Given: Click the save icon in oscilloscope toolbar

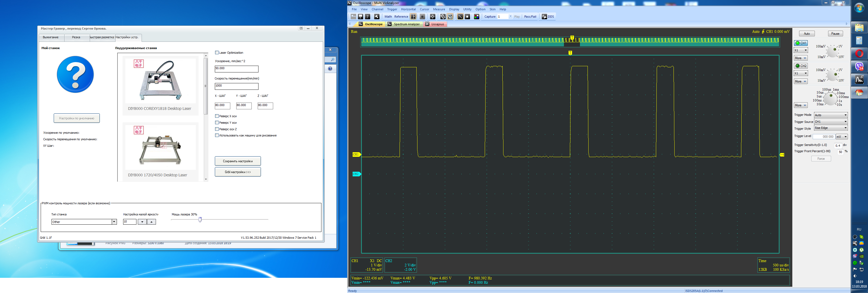Looking at the screenshot, I should coord(360,17).
